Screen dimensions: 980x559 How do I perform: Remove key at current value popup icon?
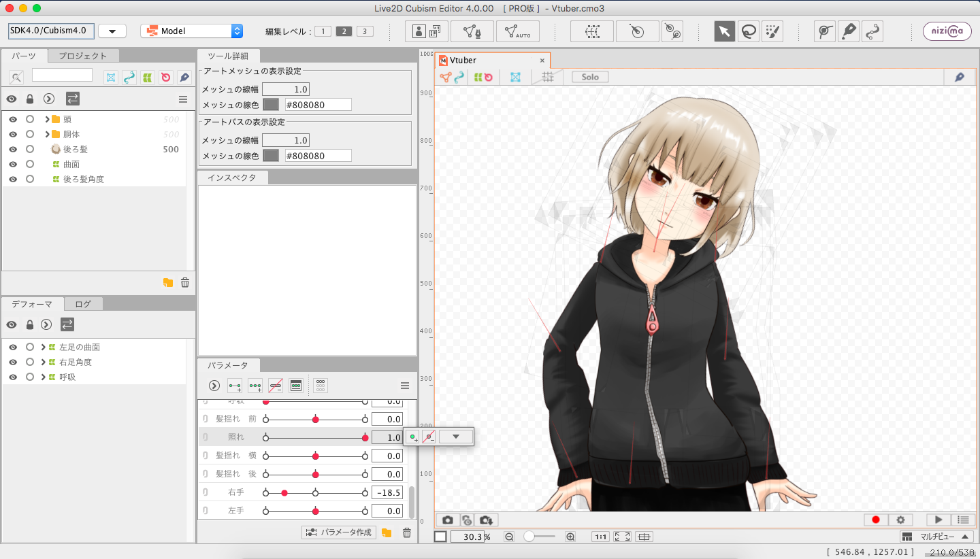point(429,437)
